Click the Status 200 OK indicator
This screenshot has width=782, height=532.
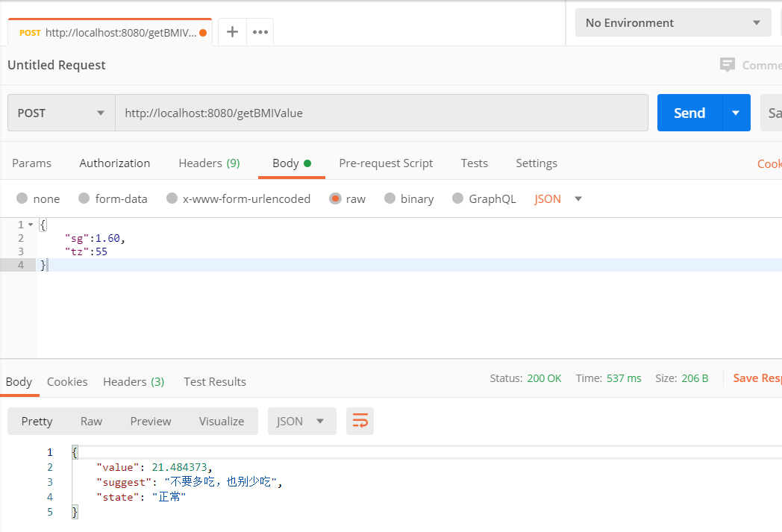tap(525, 378)
